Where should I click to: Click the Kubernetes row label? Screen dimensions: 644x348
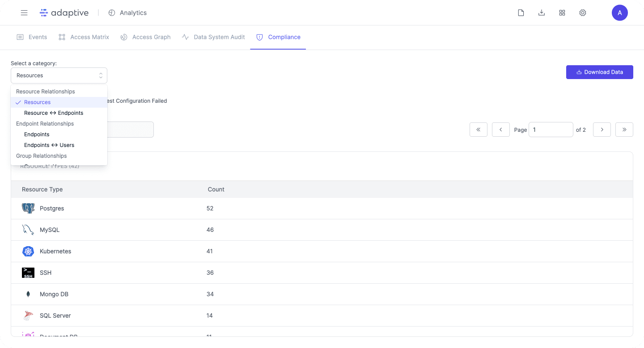pos(55,251)
